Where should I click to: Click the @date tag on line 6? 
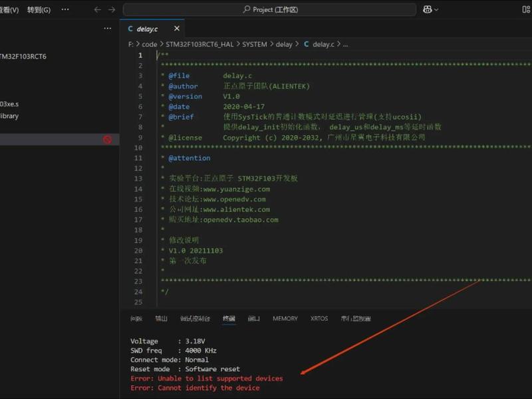[179, 106]
